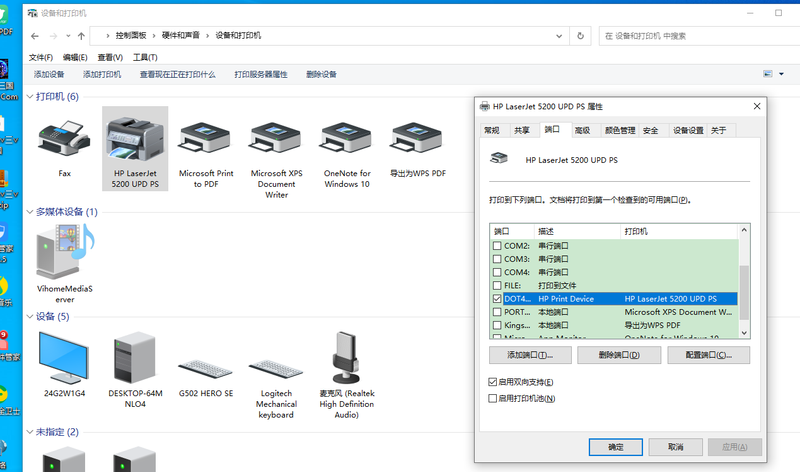Viewport: 800px width, 472px height.
Task: Enable 启用打印机池 checkbox
Action: [x=492, y=398]
